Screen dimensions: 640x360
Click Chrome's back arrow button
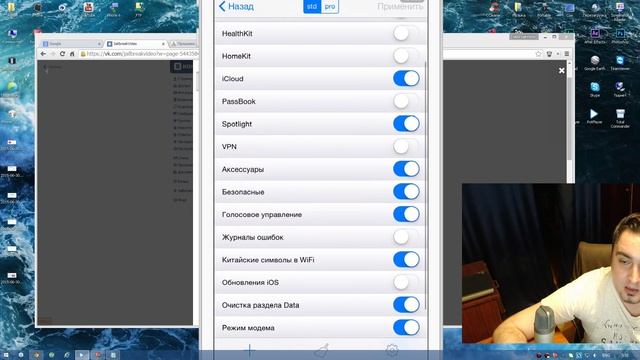(x=43, y=53)
